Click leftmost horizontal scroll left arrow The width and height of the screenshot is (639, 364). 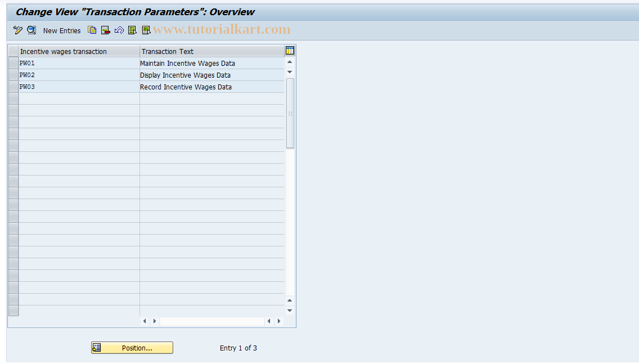145,321
